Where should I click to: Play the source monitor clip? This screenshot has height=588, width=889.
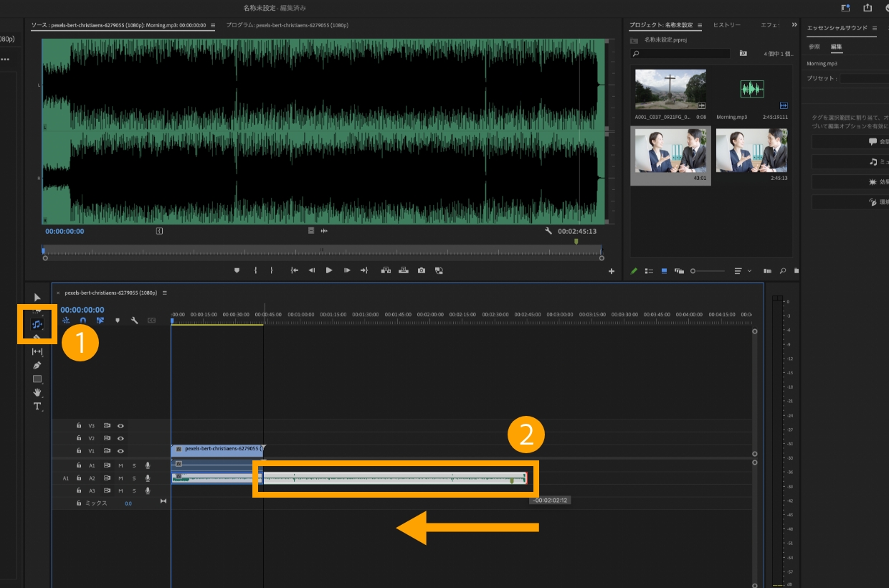coord(329,270)
